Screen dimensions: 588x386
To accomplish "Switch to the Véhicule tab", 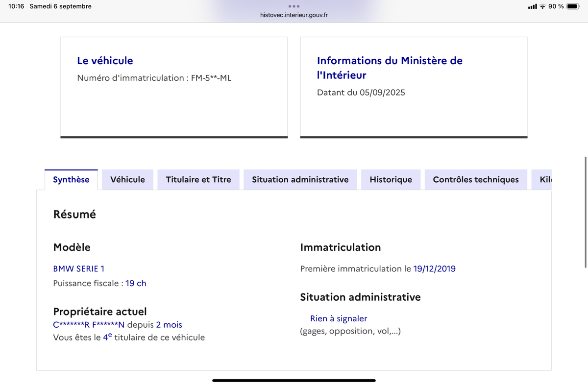I will (127, 179).
